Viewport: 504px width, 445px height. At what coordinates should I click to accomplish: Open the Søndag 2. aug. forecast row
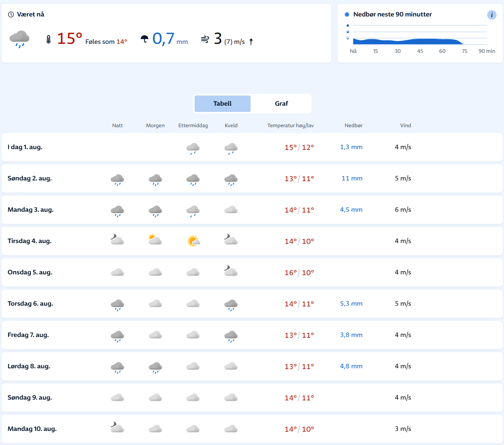(252, 178)
